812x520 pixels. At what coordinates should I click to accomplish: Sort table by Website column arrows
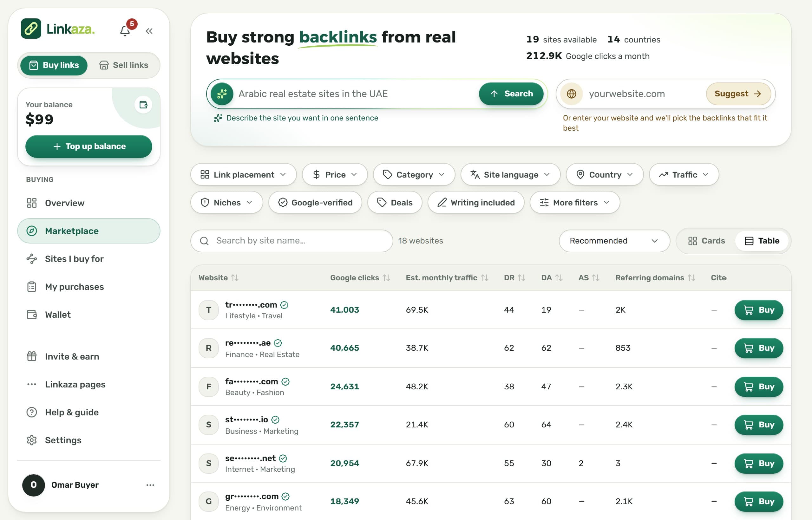pos(235,277)
